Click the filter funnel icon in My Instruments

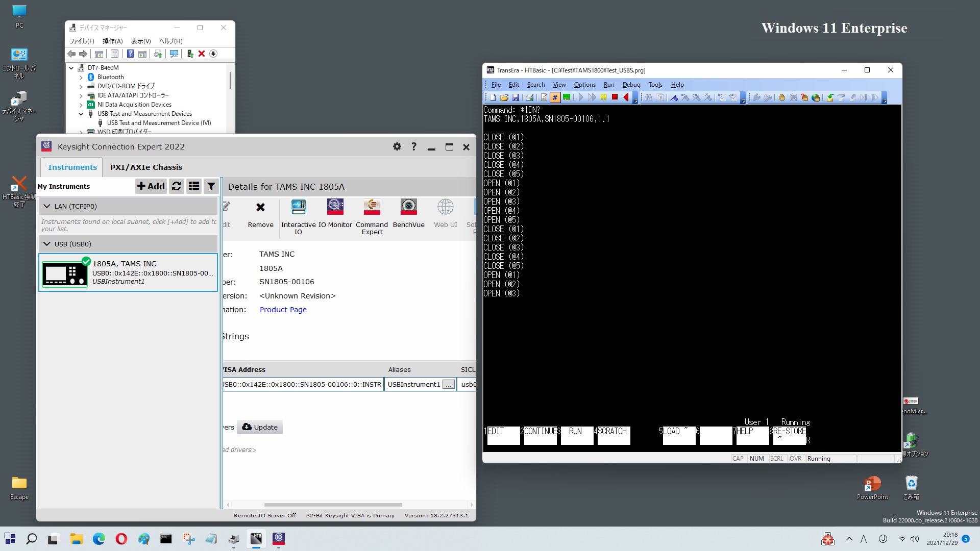pos(211,186)
